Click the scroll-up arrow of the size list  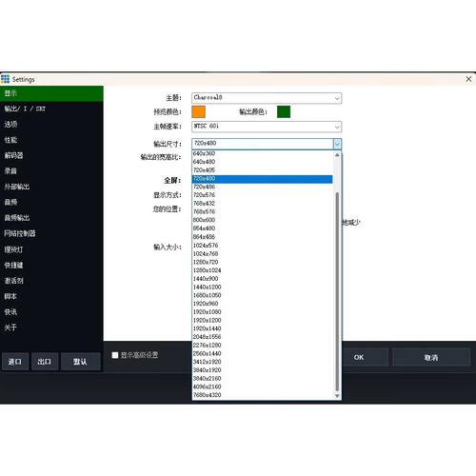tap(337, 155)
